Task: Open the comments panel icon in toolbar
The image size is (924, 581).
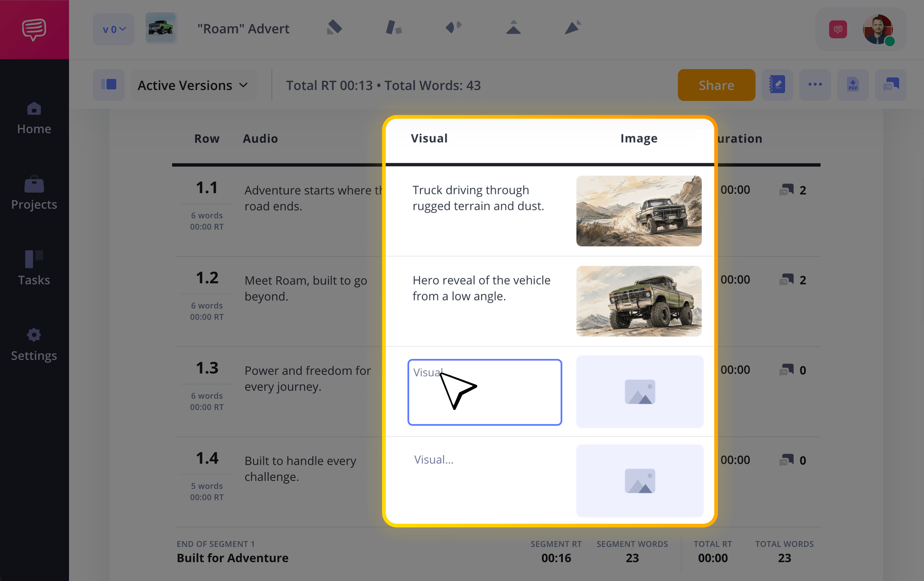Action: click(891, 85)
